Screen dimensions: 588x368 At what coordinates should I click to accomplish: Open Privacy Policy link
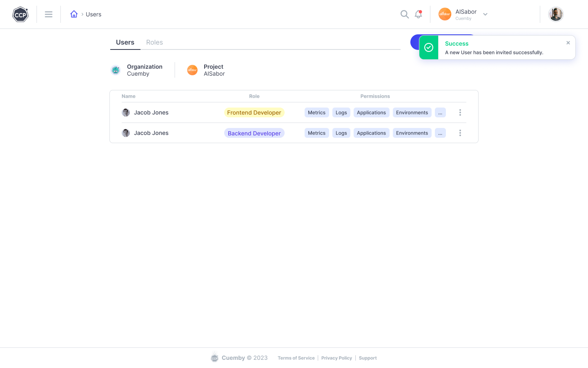(336, 358)
